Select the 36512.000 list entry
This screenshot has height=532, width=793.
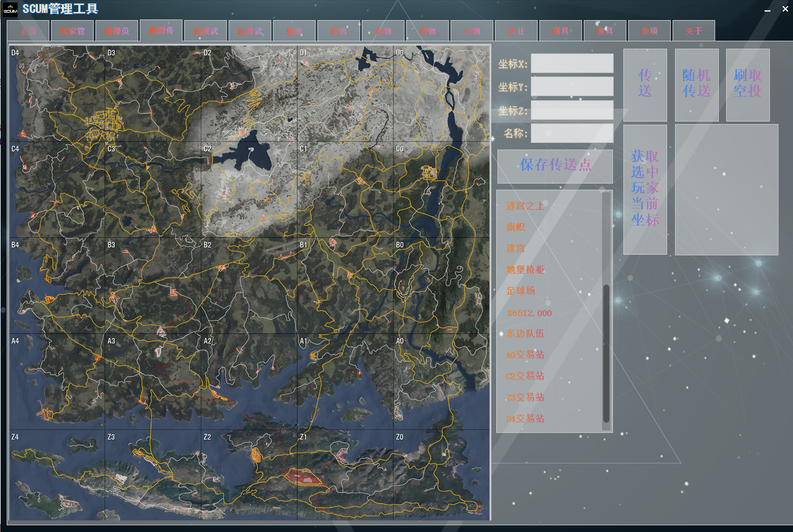(x=529, y=313)
